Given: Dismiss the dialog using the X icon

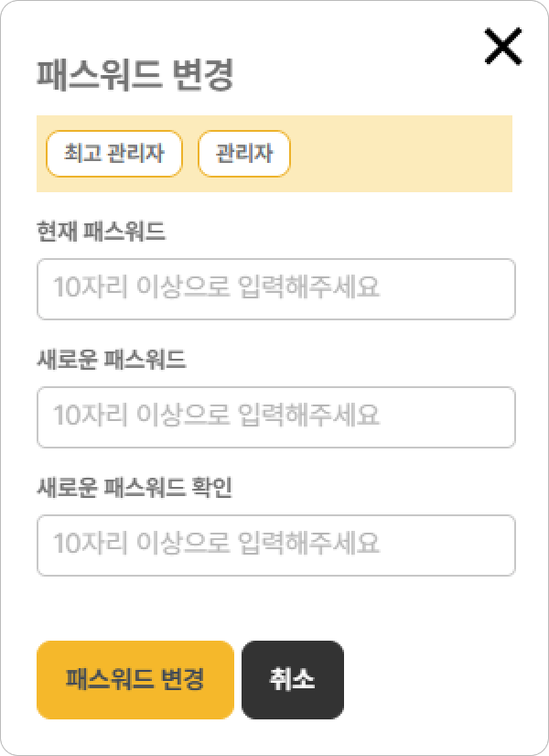Looking at the screenshot, I should point(503,47).
